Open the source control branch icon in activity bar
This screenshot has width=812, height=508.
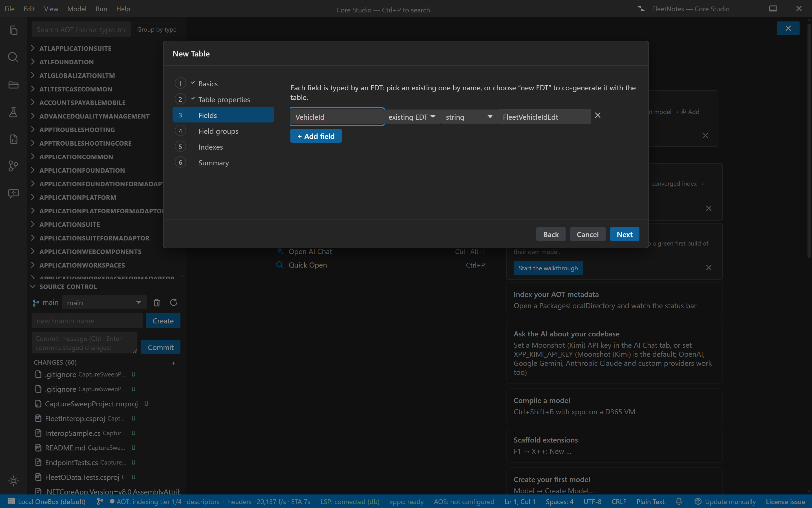pyautogui.click(x=14, y=166)
